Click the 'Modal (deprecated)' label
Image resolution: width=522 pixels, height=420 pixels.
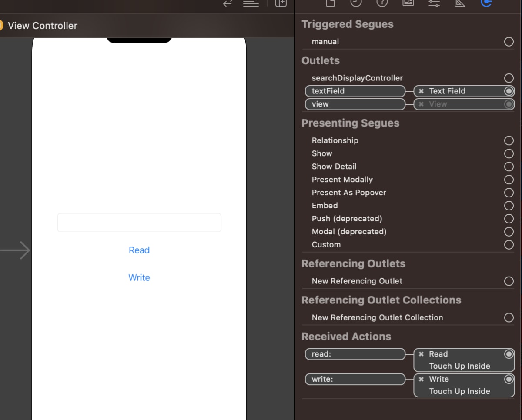[349, 232]
